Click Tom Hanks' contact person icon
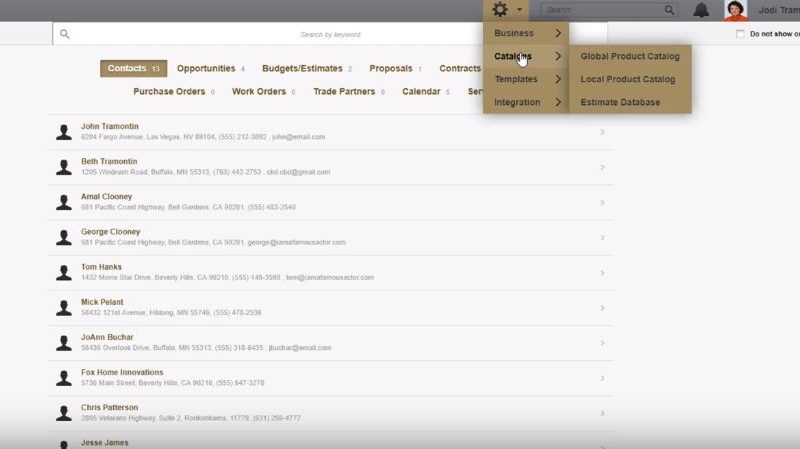This screenshot has width=800, height=449. 64,272
